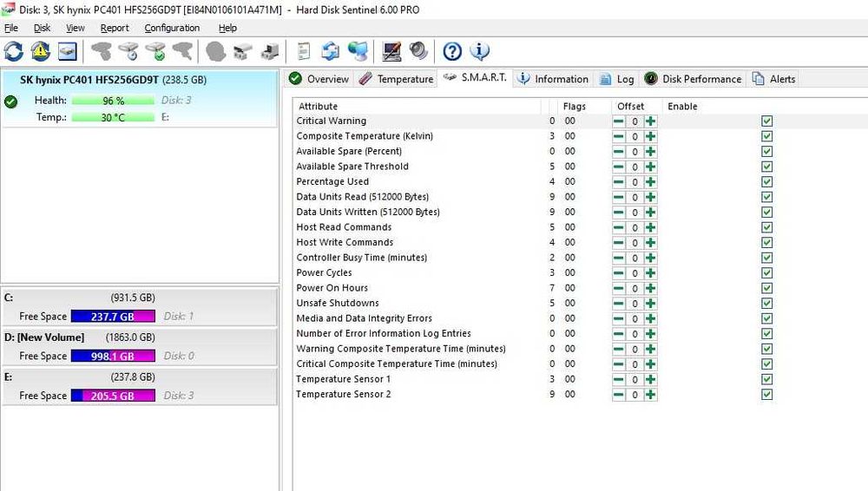Click the gray head silhouette toolbar icon
This screenshot has height=491, width=868.
coord(215,51)
